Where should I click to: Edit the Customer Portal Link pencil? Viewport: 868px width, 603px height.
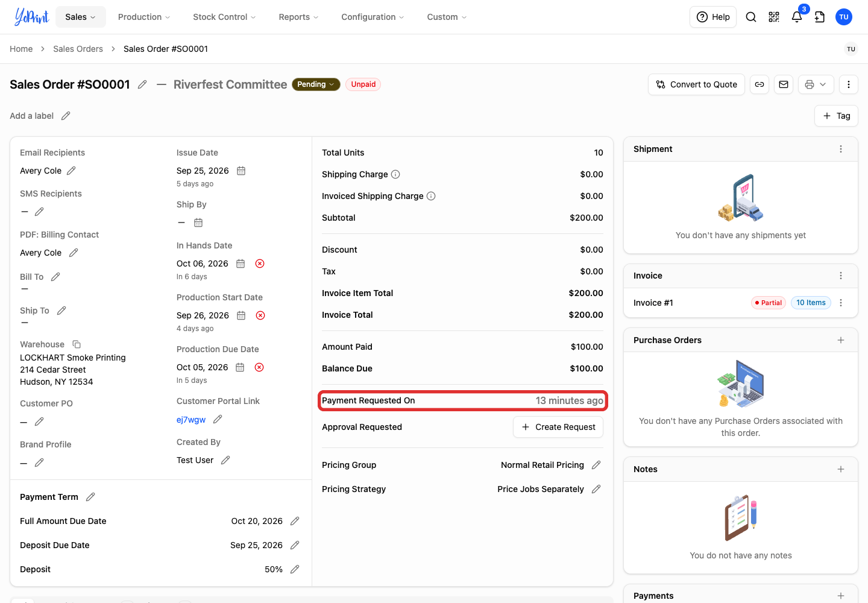tap(218, 419)
